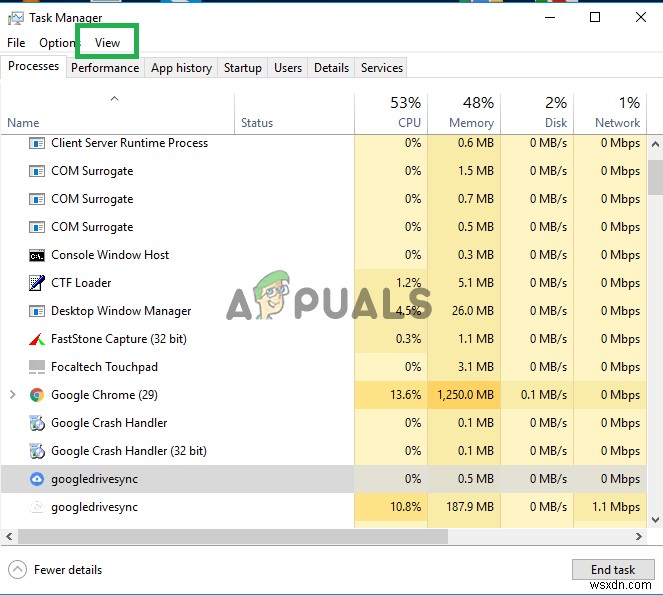Click the vertical scrollbar down arrow
The width and height of the screenshot is (663, 595).
[655, 520]
